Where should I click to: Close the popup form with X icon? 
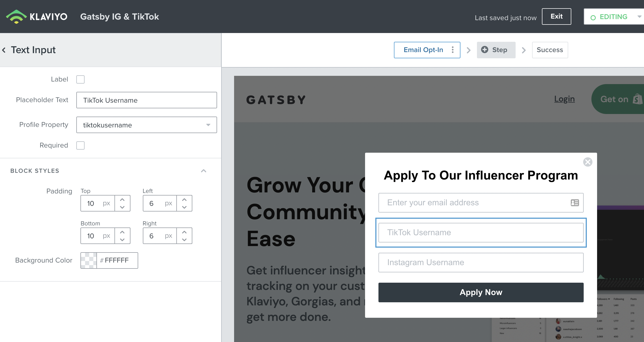tap(588, 162)
